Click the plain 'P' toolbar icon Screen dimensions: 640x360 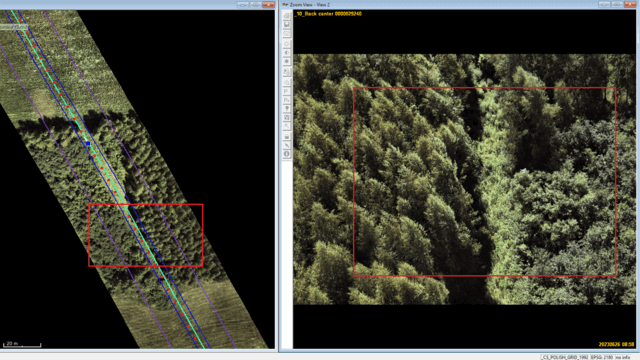(287, 91)
